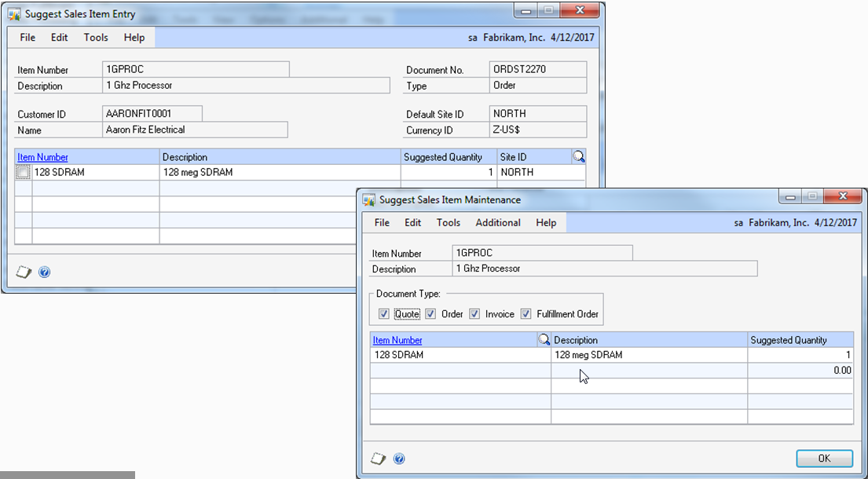Screen dimensions: 868x479
Task: Open the note icon in Suggest Sales Item Maintenance
Action: point(378,459)
